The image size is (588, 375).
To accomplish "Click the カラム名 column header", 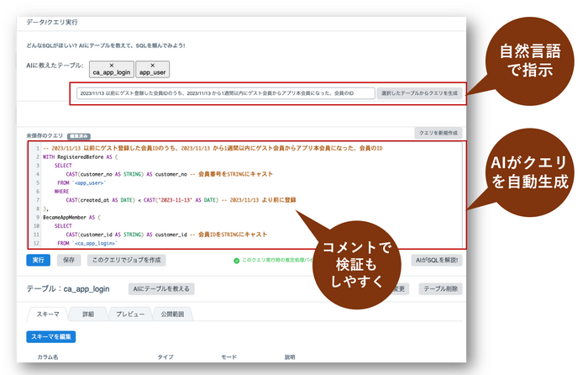I will coord(48,357).
